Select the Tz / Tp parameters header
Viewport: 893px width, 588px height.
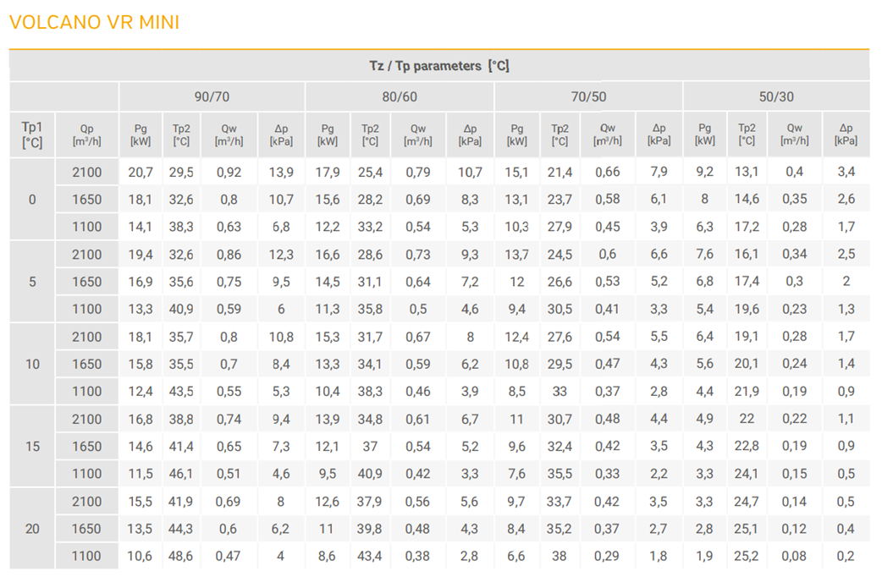pyautogui.click(x=438, y=65)
